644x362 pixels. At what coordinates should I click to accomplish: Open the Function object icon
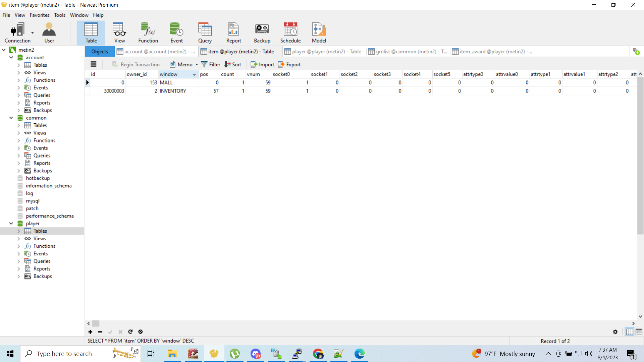(x=148, y=33)
